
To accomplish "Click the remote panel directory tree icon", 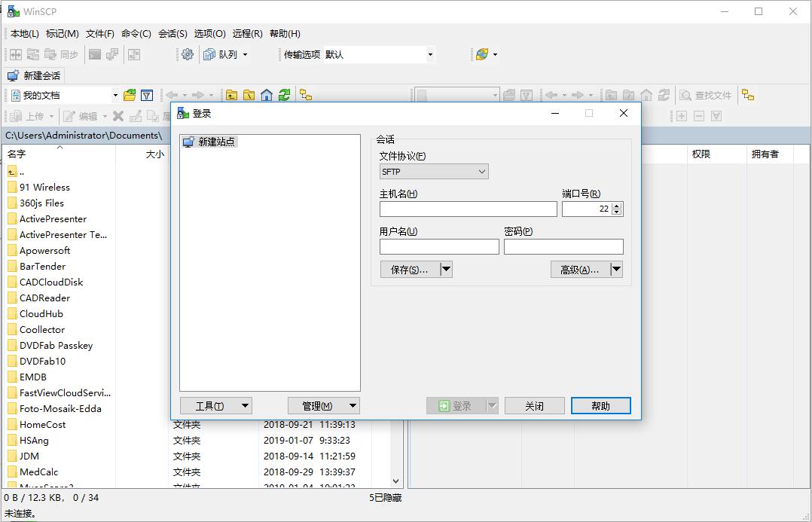I will (748, 95).
